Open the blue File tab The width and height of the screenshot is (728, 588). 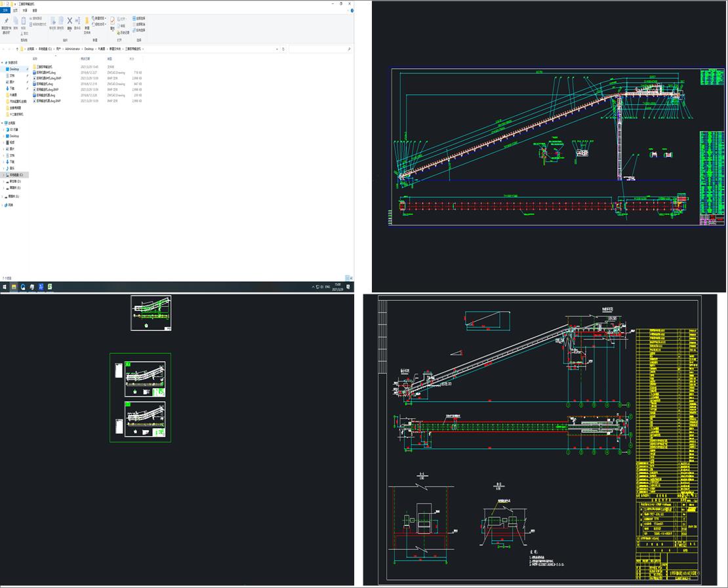pyautogui.click(x=5, y=10)
